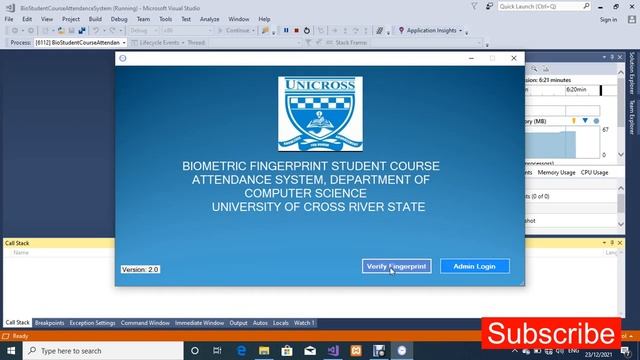The height and width of the screenshot is (360, 640).
Task: Click the Continue debugging button
Action: pyautogui.click(x=235, y=30)
